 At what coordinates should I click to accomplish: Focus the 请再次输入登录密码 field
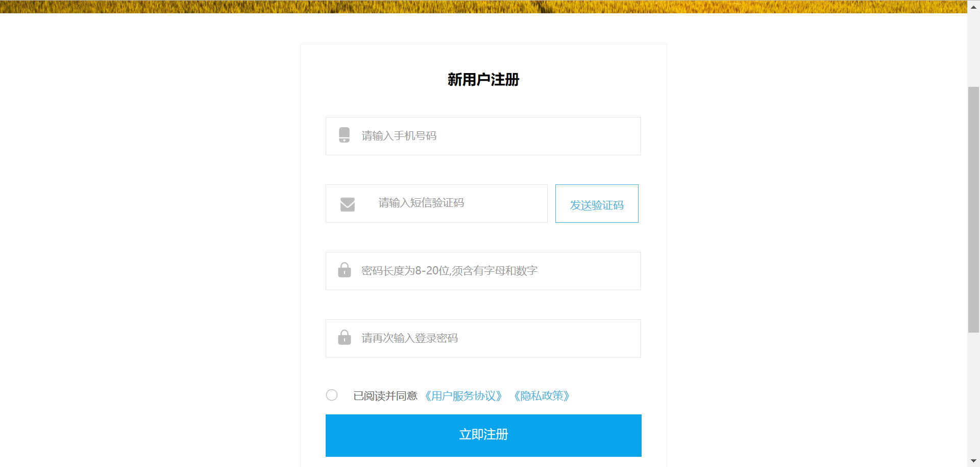tap(483, 339)
